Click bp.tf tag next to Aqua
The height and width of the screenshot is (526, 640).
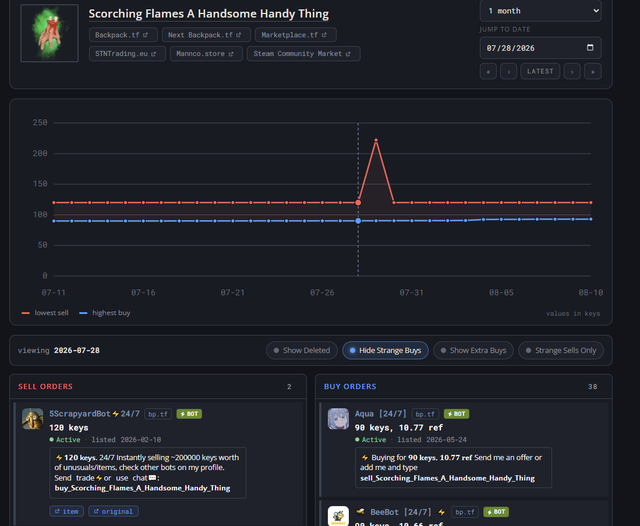(425, 414)
